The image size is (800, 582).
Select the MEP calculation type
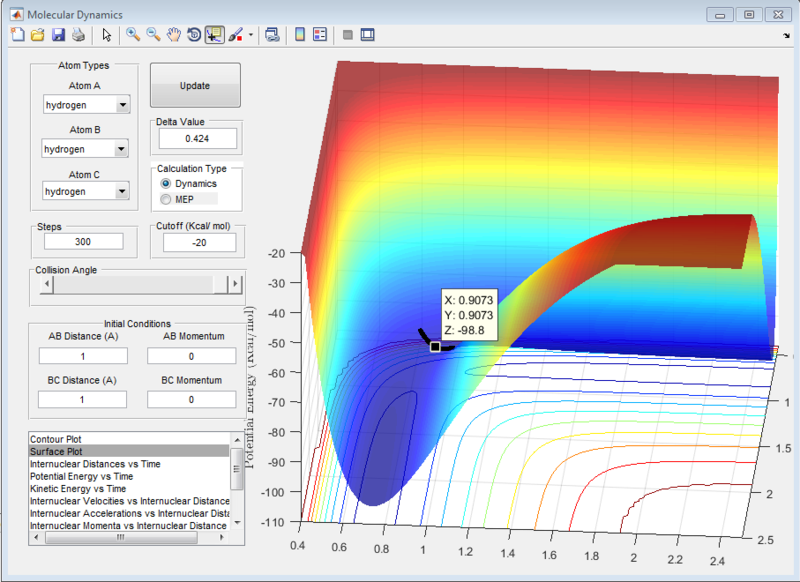click(166, 200)
